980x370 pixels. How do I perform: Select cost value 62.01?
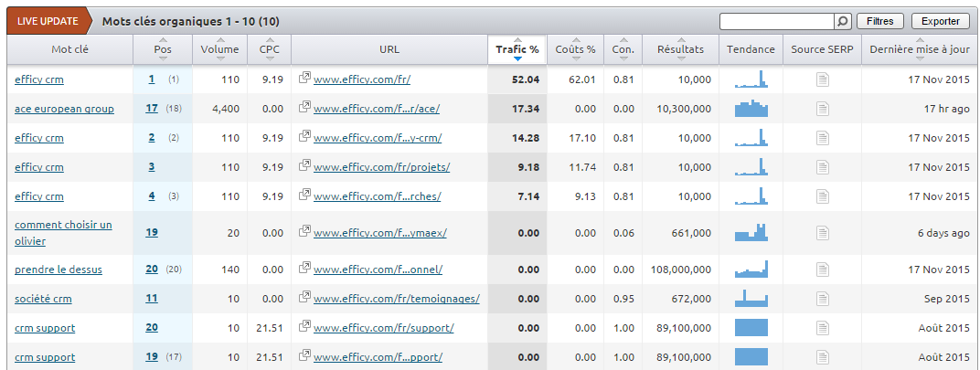[x=582, y=79]
